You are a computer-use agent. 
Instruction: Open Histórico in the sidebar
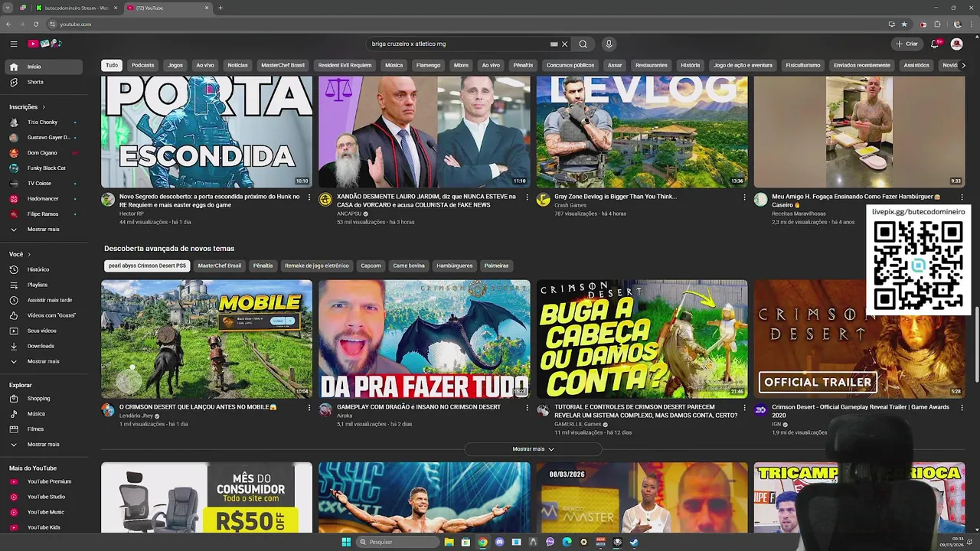43,269
